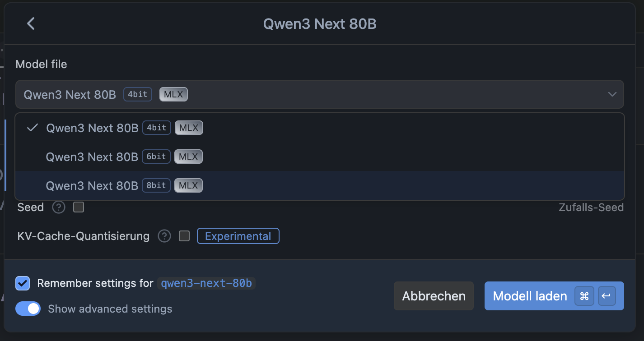Enable the Seed checkbox
Screen dimensions: 644x341
click(79, 207)
